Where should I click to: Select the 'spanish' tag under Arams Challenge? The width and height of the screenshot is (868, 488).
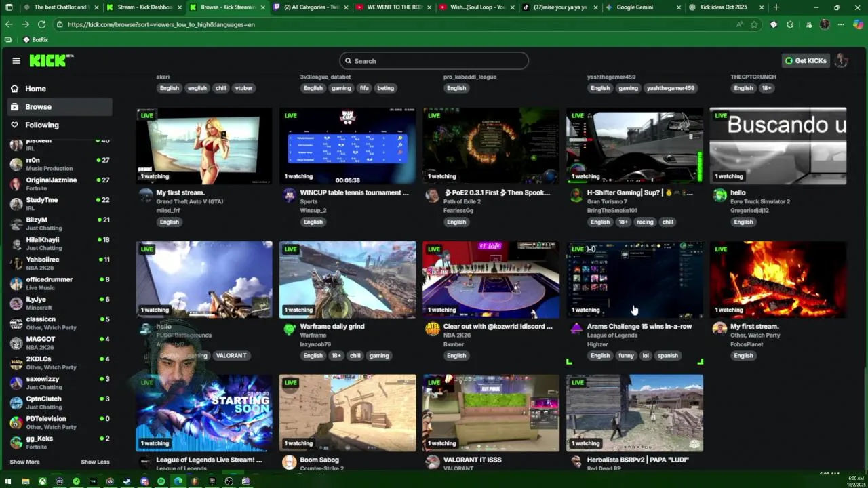(667, 355)
